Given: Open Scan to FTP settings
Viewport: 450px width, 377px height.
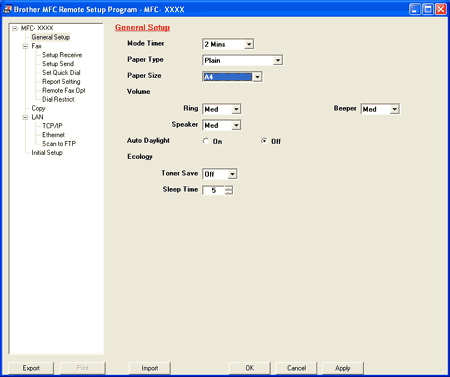Looking at the screenshot, I should (x=59, y=144).
